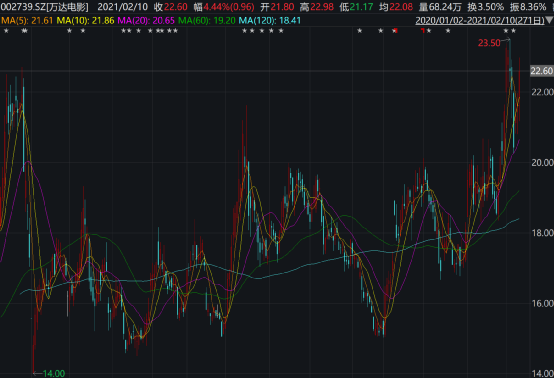Click the 23.50 highest price label
554x378 pixels.
coord(489,43)
